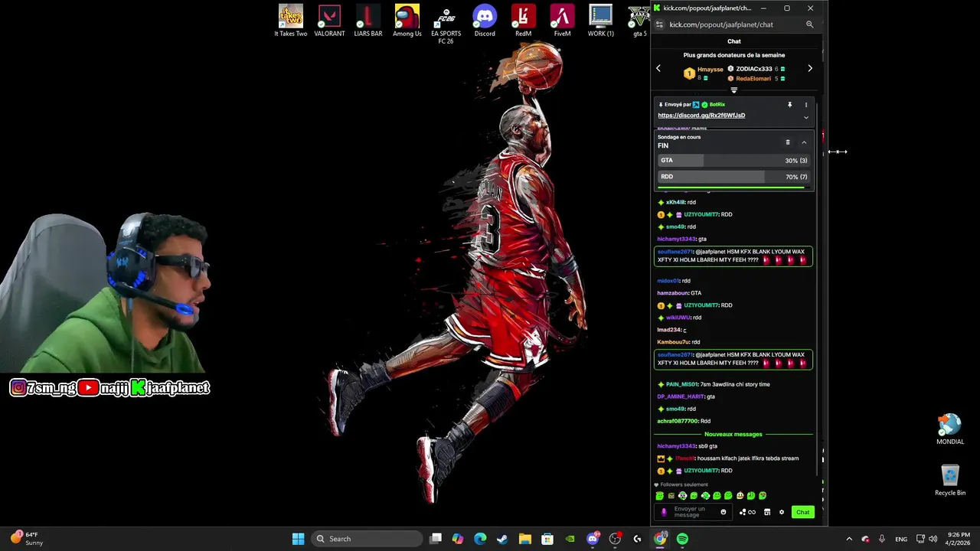Click chat user hichamyt3343 saying gta
Screen dimensions: 980x551
tap(677, 239)
